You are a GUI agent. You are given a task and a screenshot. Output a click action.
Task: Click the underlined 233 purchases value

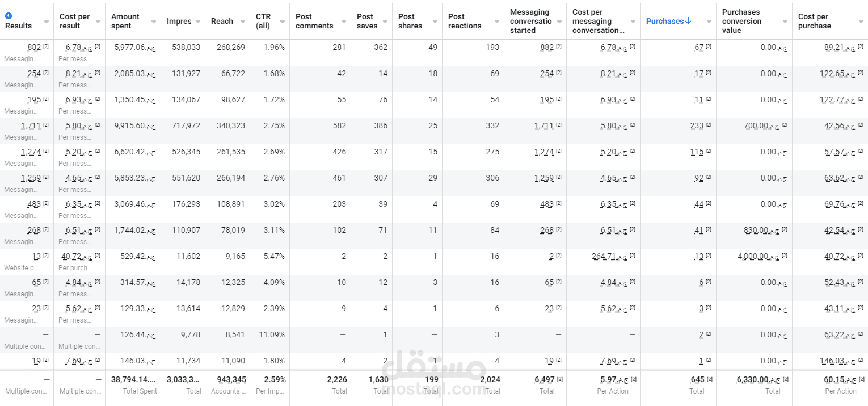click(697, 125)
